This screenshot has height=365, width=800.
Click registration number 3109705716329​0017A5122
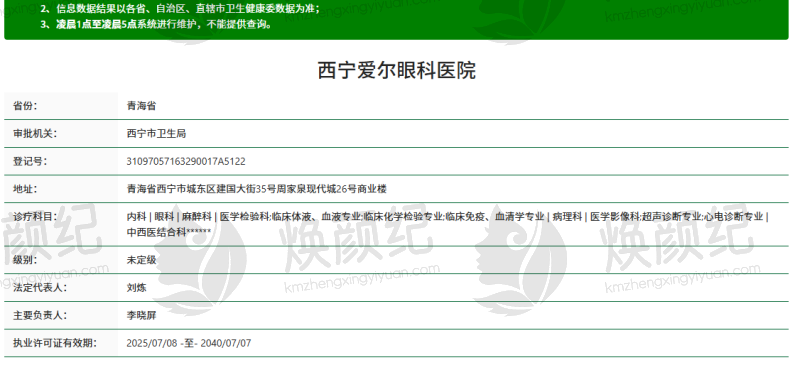pyautogui.click(x=186, y=161)
